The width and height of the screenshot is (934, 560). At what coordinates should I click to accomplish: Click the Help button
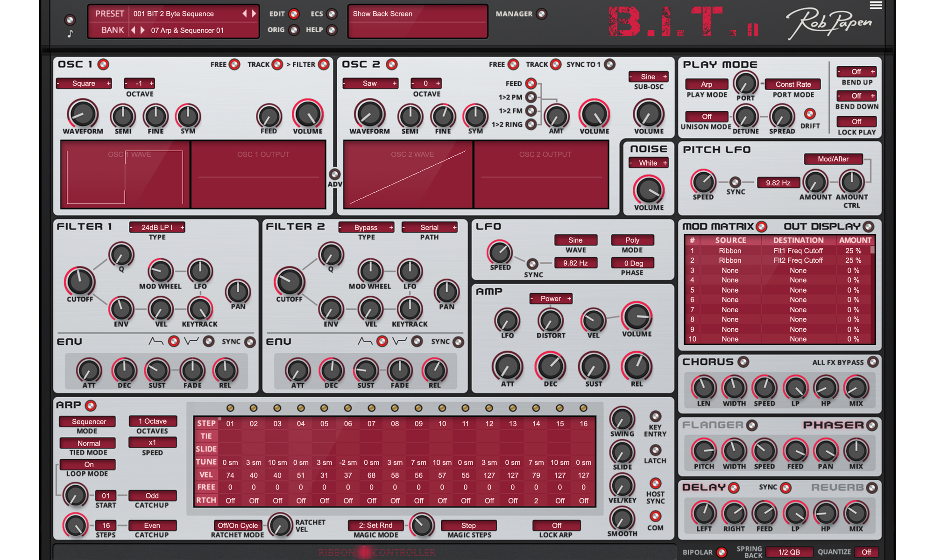(x=332, y=30)
